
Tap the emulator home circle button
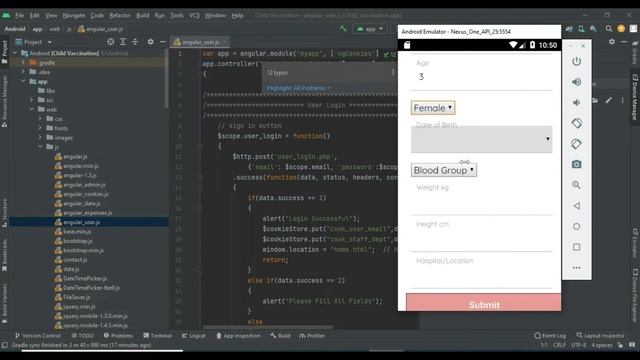(576, 226)
